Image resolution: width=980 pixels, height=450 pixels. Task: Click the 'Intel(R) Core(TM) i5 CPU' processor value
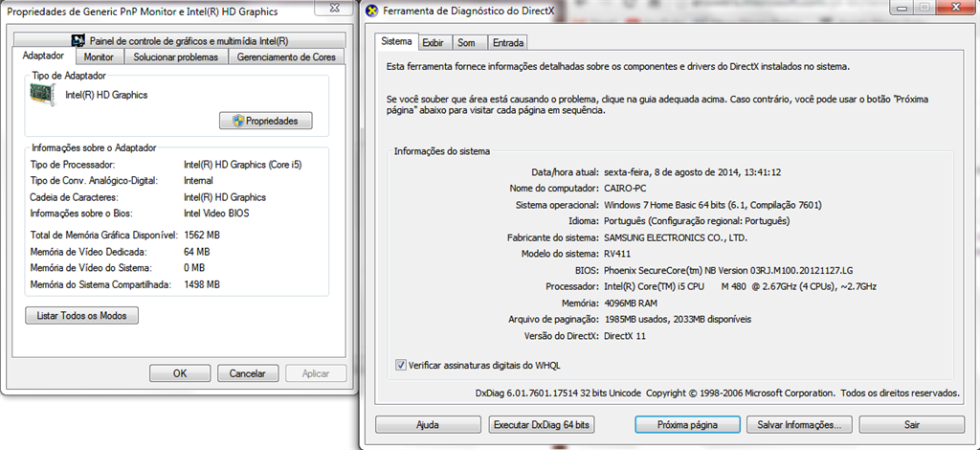655,287
